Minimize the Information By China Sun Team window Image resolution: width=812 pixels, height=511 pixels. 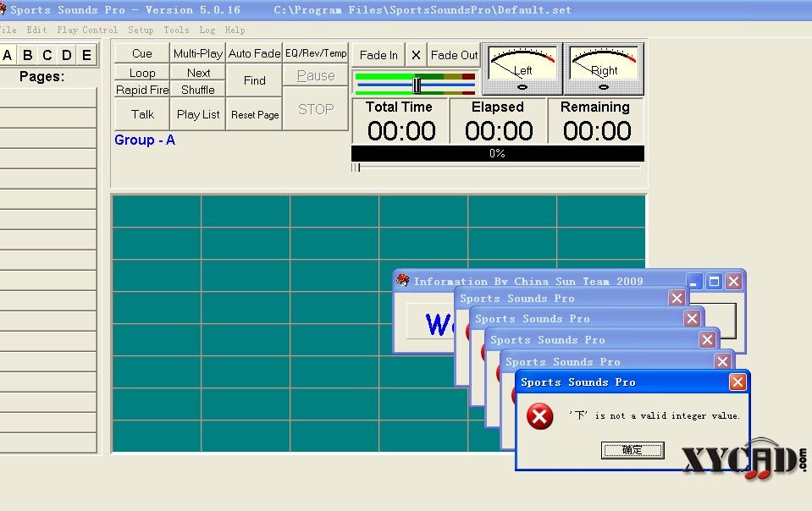pos(694,282)
